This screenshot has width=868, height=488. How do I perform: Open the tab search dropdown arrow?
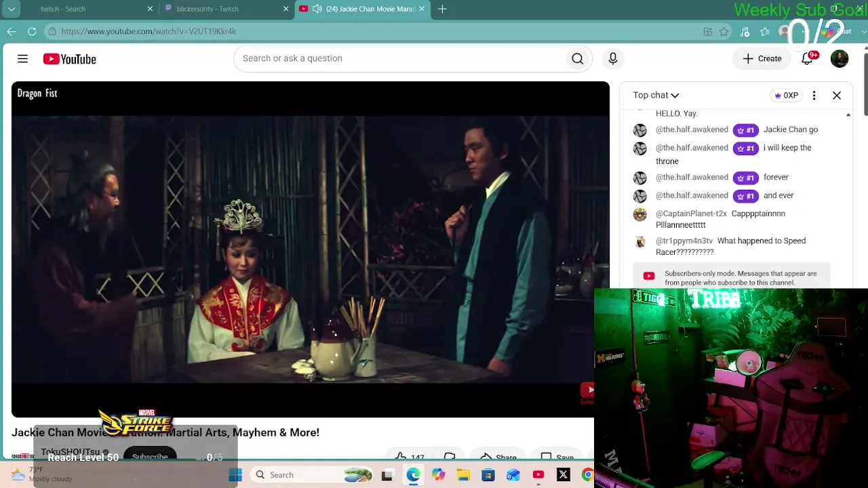[12, 9]
